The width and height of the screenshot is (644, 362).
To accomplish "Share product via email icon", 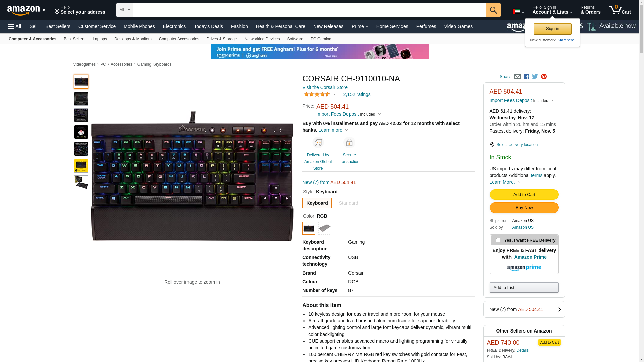I will (x=517, y=77).
